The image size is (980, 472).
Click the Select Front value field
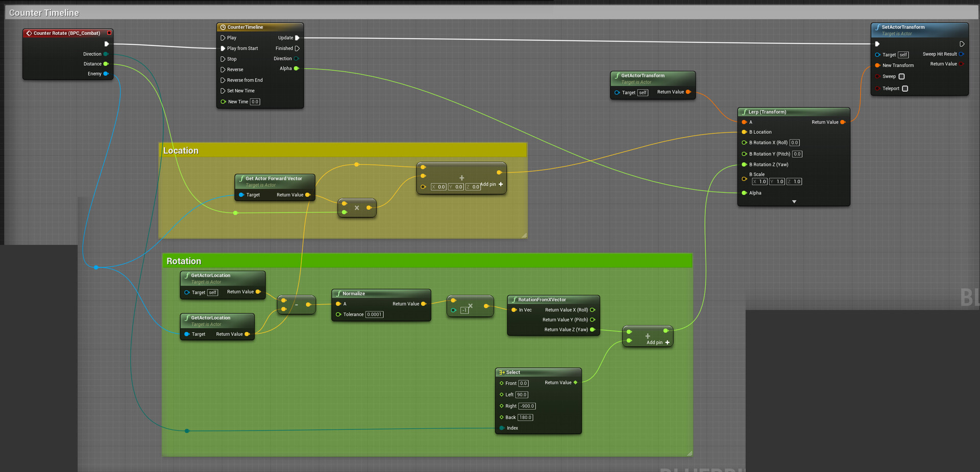(524, 383)
